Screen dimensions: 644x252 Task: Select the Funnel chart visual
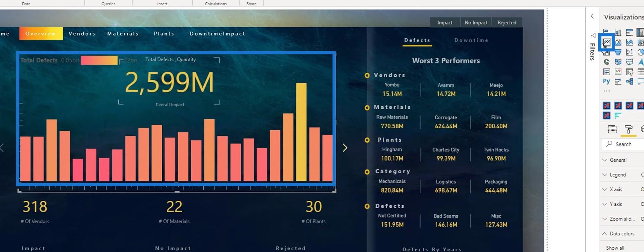coord(618,52)
